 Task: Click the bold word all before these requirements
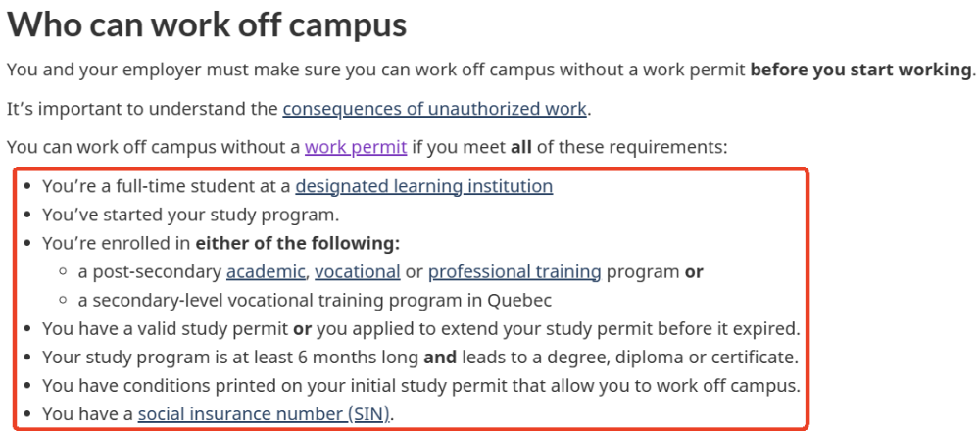(x=522, y=148)
